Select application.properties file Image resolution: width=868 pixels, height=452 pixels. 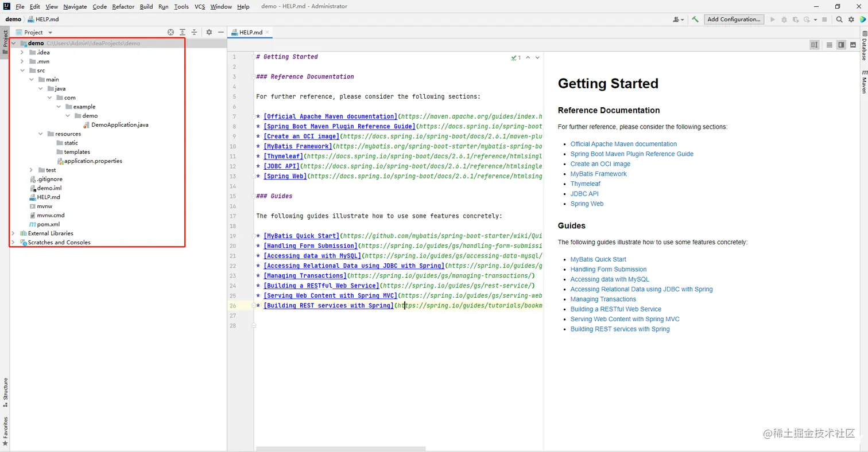(89, 161)
